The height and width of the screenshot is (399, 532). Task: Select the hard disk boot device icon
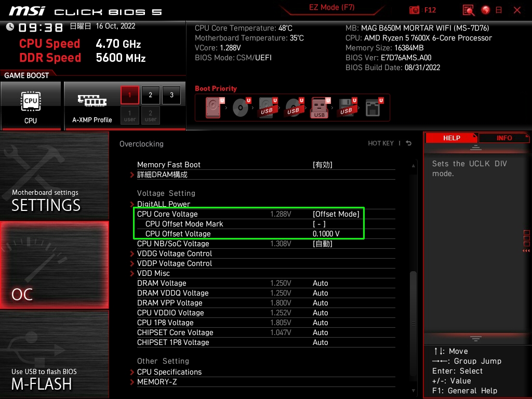pyautogui.click(x=214, y=108)
